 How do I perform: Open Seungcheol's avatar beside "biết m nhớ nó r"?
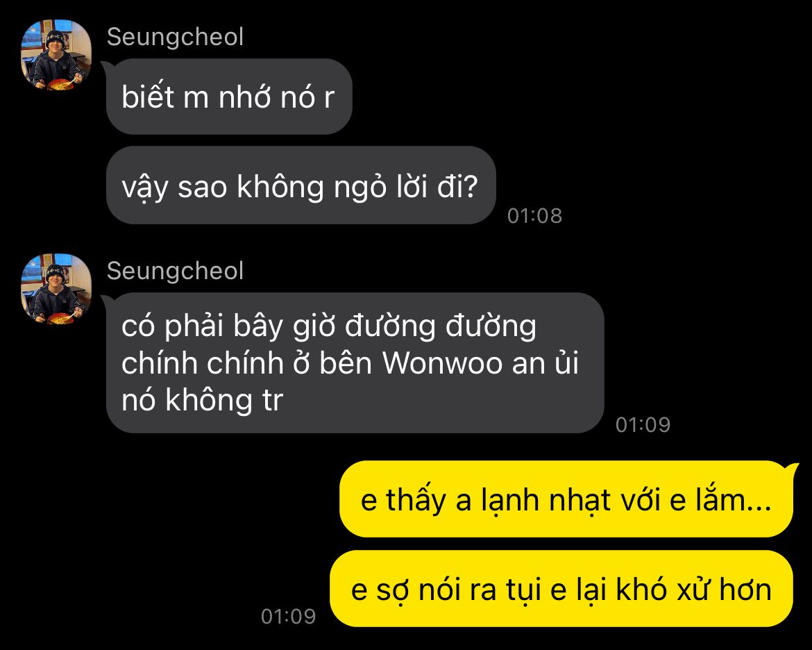pyautogui.click(x=56, y=55)
